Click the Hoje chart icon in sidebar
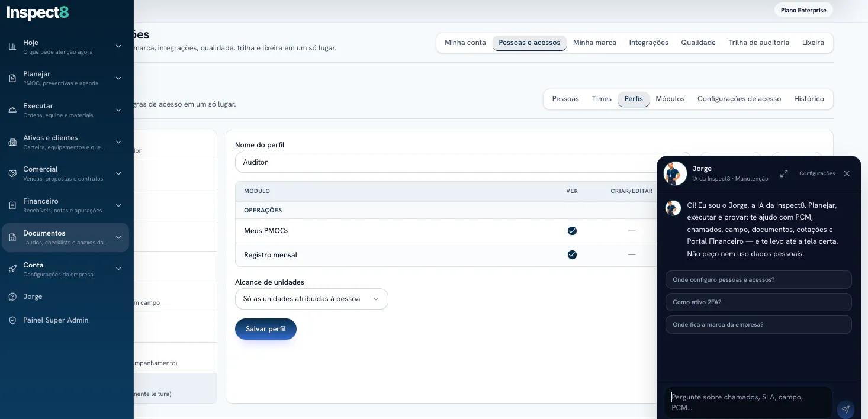The width and height of the screenshot is (868, 419). point(12,46)
